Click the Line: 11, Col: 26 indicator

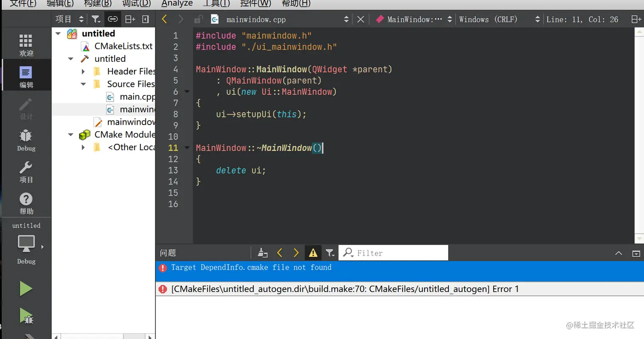582,19
